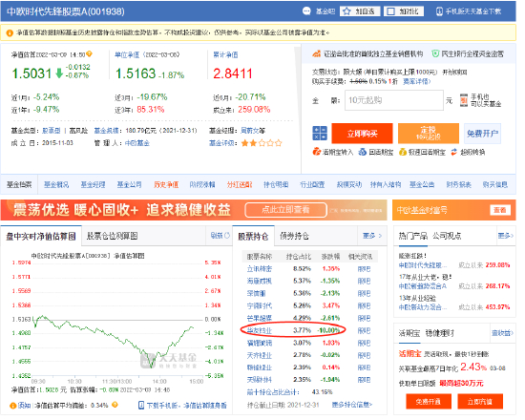Open the 单位净值 link
The image size is (525, 420).
point(127,54)
